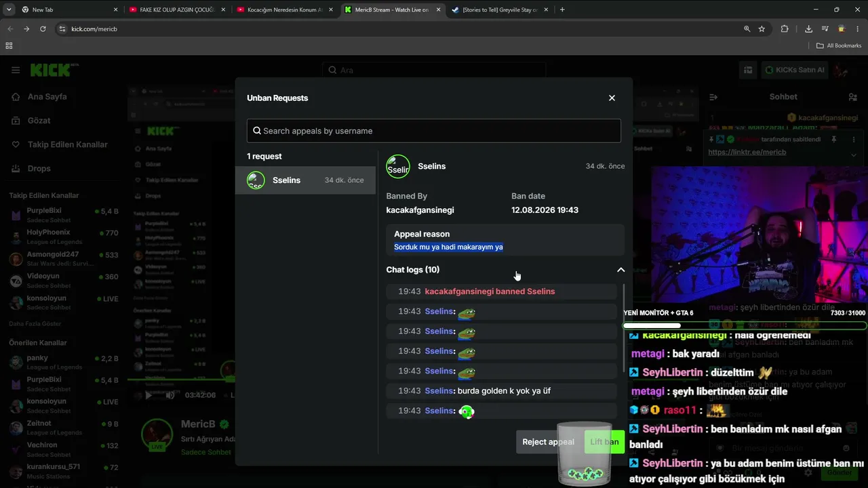The image size is (868, 488).
Task: Close the Unban Requests dialog
Action: (x=612, y=98)
